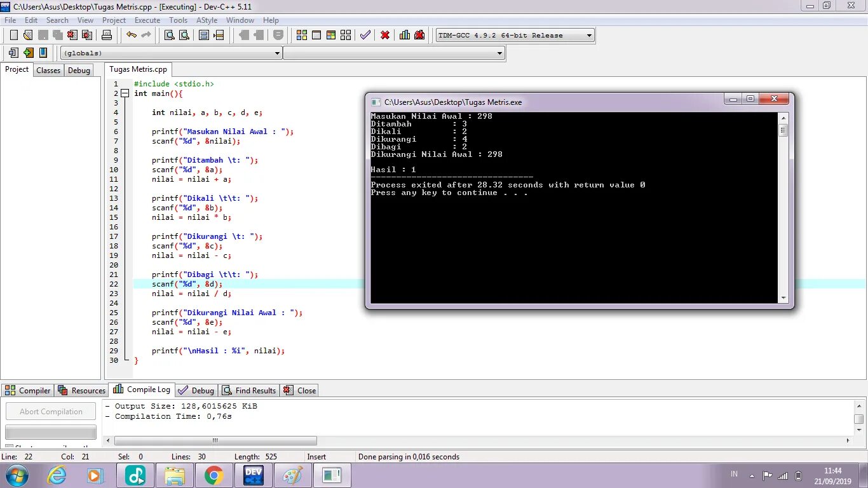Click the first magnifier Find icon
868x488 pixels.
click(170, 35)
